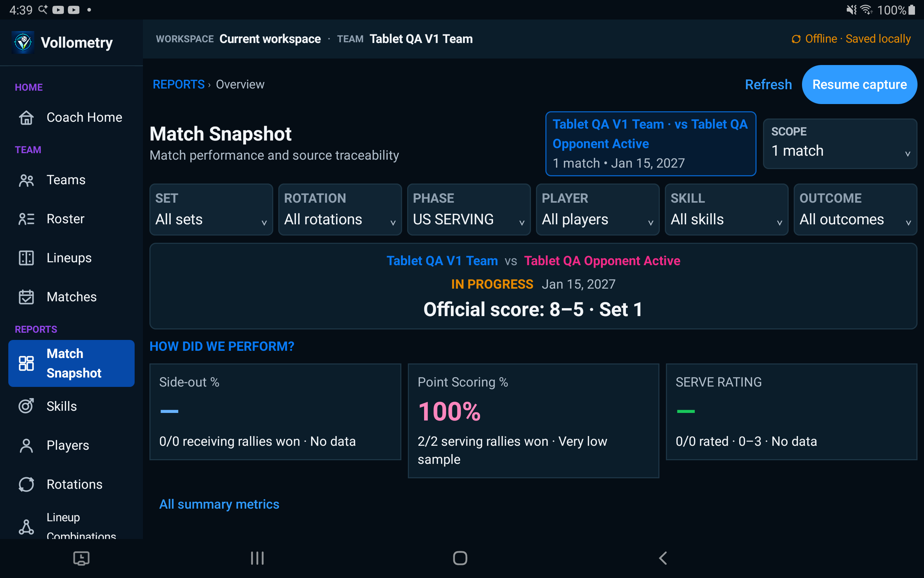Click the Teams people icon

[26, 180]
